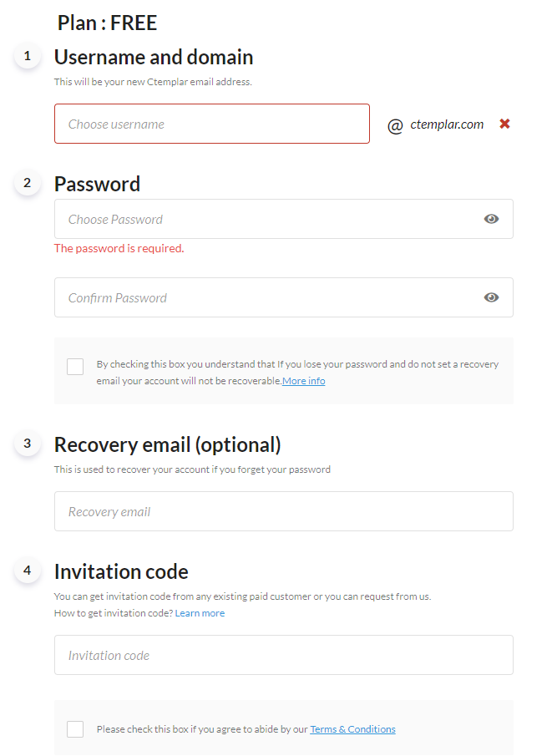Click the @ symbol beside ctemplar.com

[x=395, y=126]
